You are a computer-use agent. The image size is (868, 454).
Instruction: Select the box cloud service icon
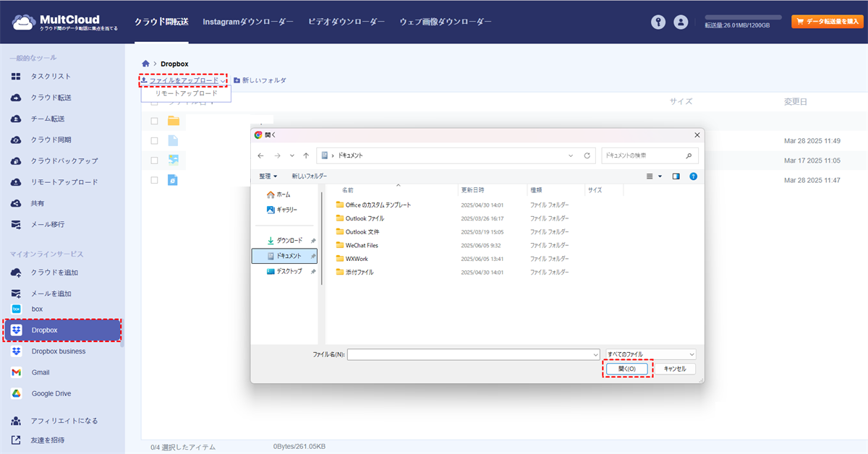coord(16,309)
